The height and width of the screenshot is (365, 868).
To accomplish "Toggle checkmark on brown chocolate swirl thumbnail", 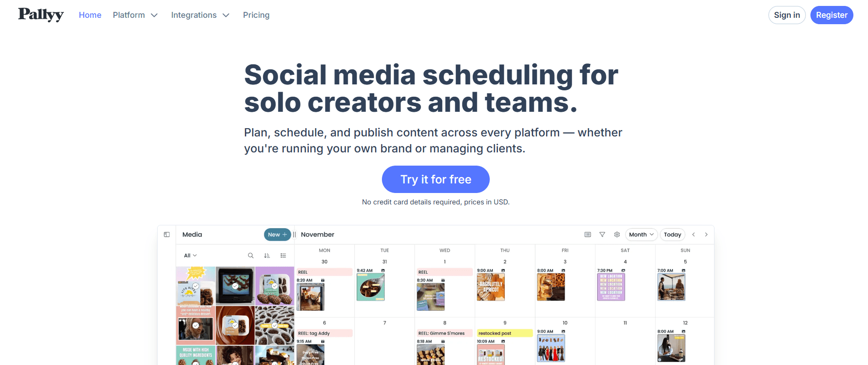I will tap(235, 325).
